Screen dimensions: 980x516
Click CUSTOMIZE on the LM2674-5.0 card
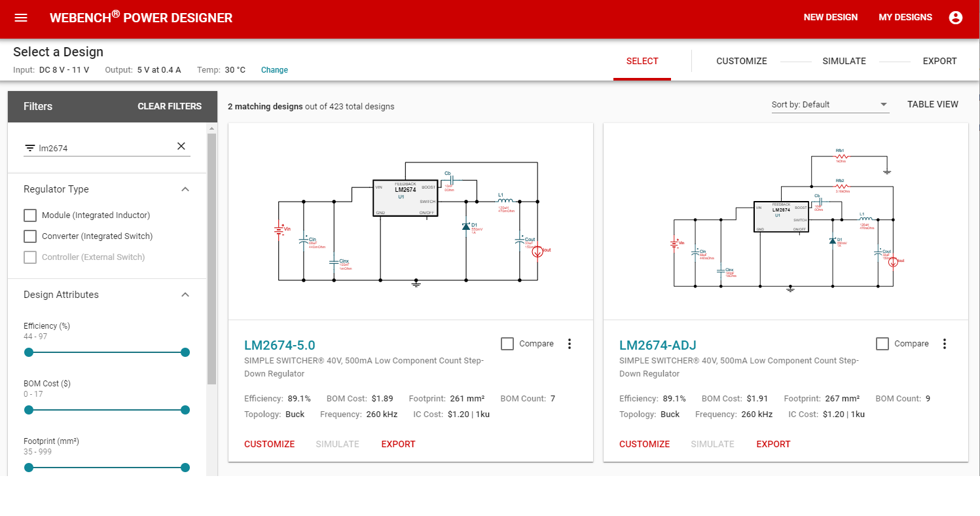click(x=270, y=444)
